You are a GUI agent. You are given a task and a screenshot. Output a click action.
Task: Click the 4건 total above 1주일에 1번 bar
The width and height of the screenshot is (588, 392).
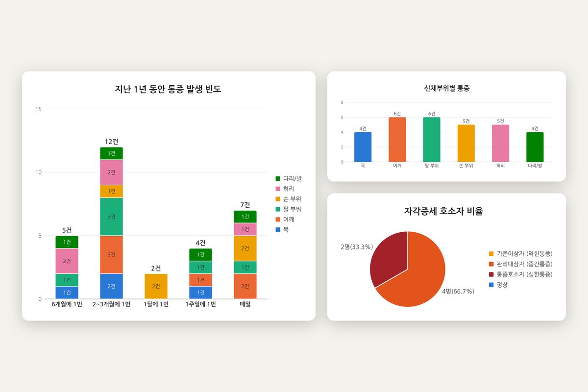click(x=200, y=243)
